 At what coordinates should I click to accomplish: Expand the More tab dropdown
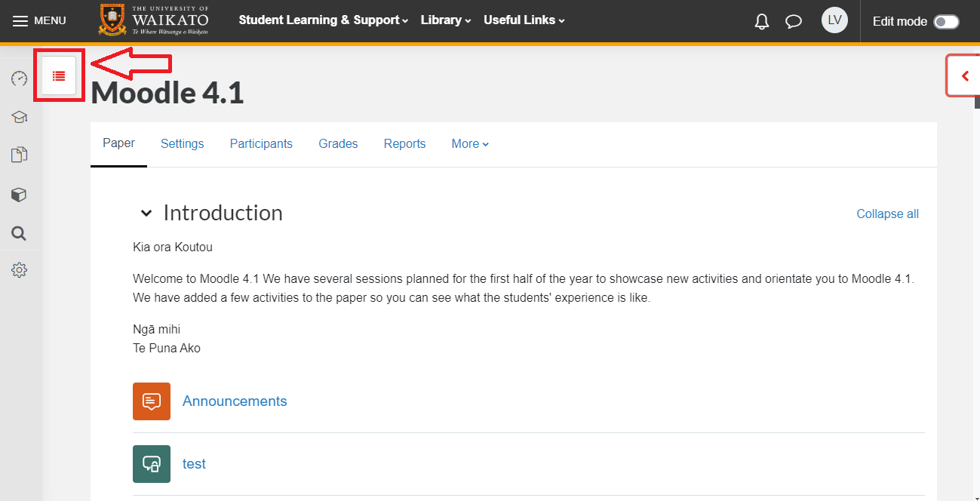coord(470,144)
